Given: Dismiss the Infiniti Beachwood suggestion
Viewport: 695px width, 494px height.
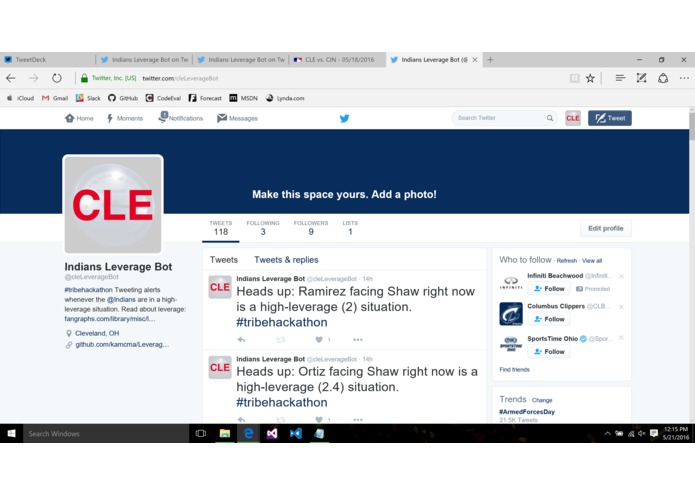Looking at the screenshot, I should tap(621, 276).
